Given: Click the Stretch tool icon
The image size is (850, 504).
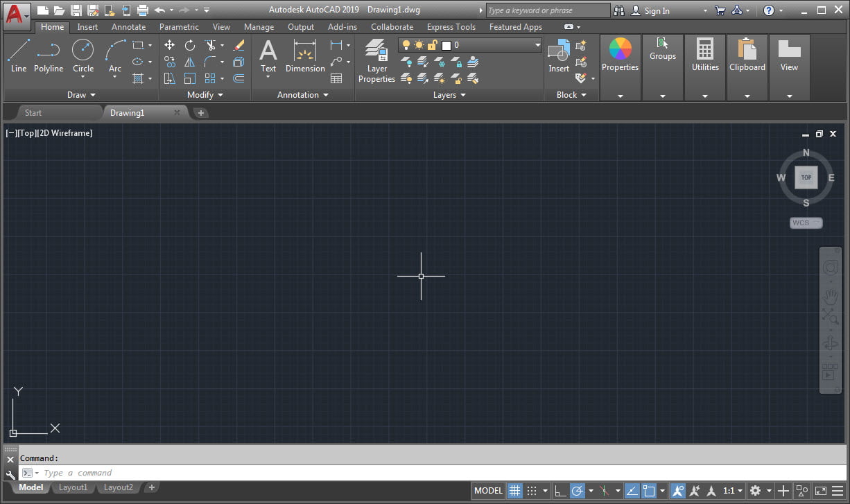Looking at the screenshot, I should pos(169,78).
